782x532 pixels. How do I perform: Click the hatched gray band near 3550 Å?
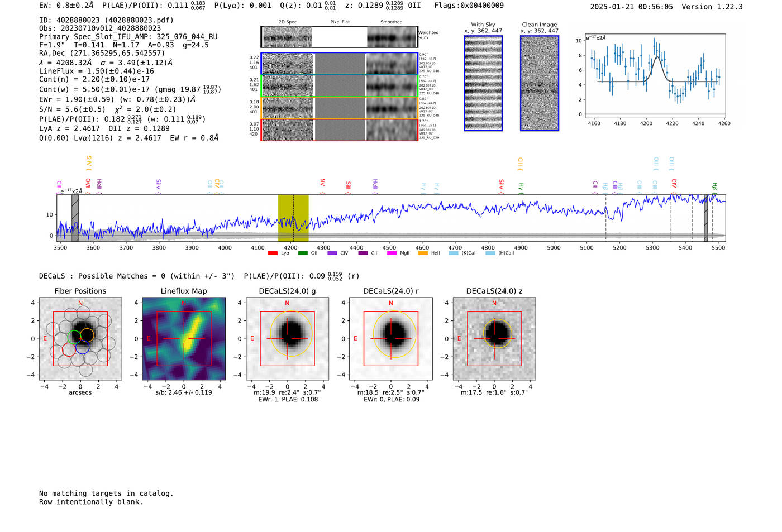[x=75, y=218]
